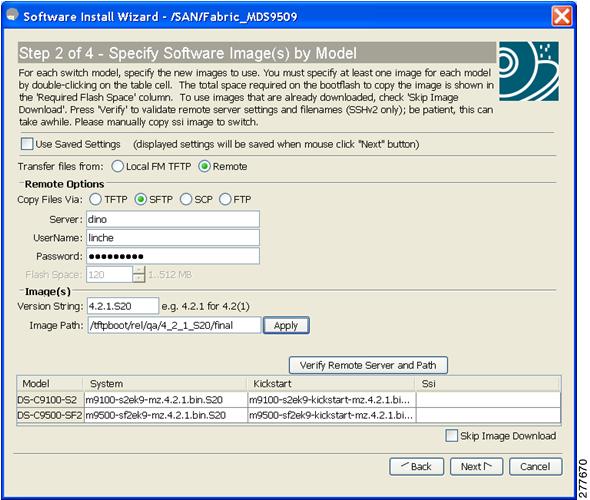Click the wizard title bar app icon

(13, 15)
